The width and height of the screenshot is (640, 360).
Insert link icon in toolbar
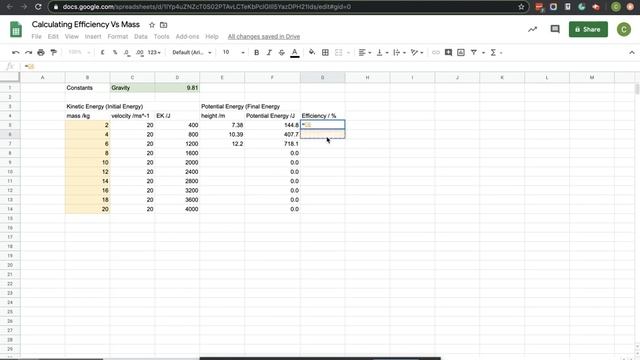(436, 53)
